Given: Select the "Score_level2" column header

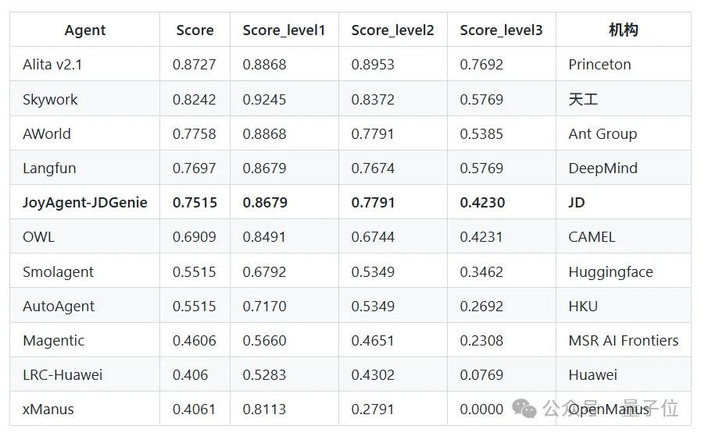Looking at the screenshot, I should pos(392,30).
